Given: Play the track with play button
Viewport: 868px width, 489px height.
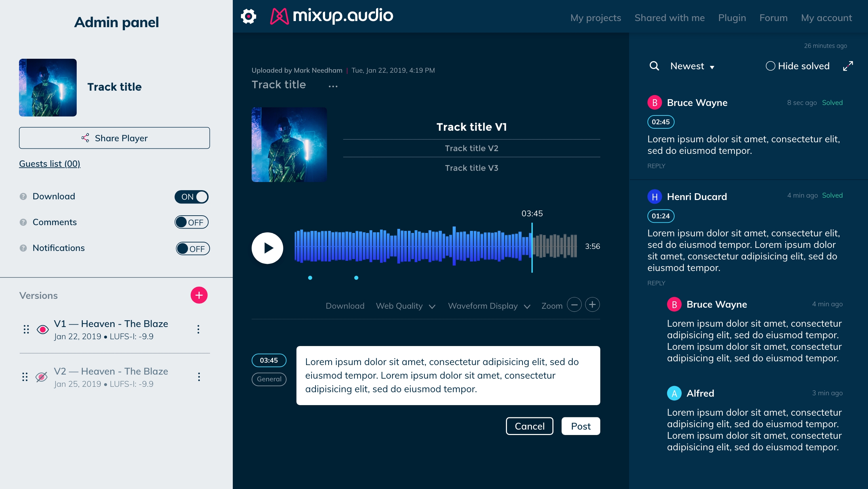Looking at the screenshot, I should [267, 248].
